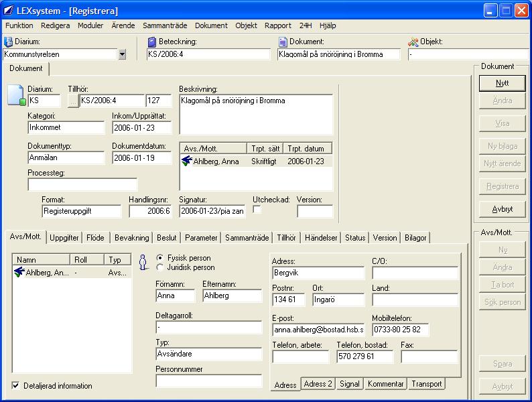Open the Signal tab

350,384
